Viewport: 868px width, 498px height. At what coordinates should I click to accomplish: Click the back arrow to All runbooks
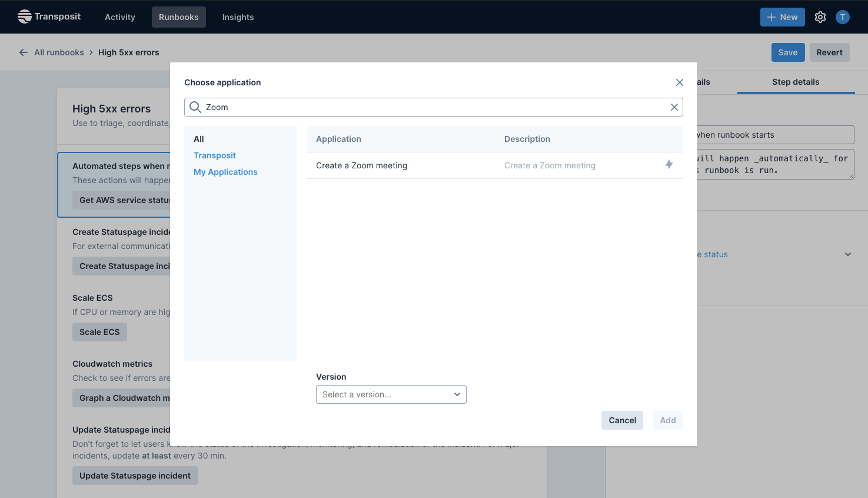pos(24,52)
